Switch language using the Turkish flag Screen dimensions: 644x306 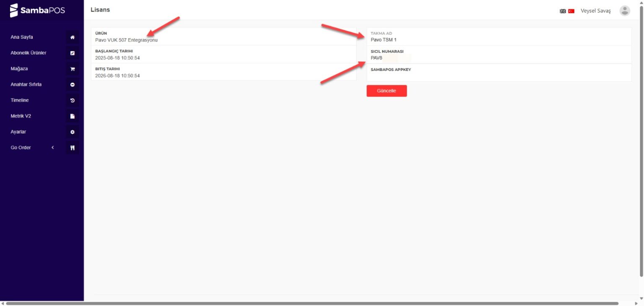[x=570, y=11]
